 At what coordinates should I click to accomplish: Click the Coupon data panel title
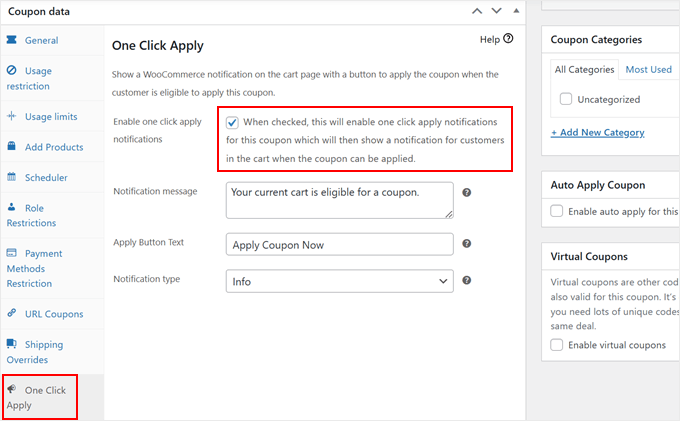(x=39, y=11)
